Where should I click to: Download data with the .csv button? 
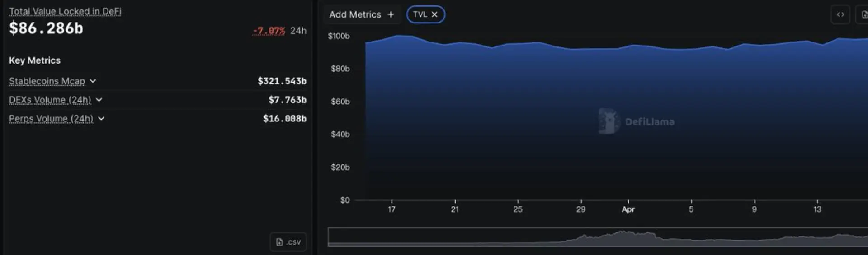(288, 242)
